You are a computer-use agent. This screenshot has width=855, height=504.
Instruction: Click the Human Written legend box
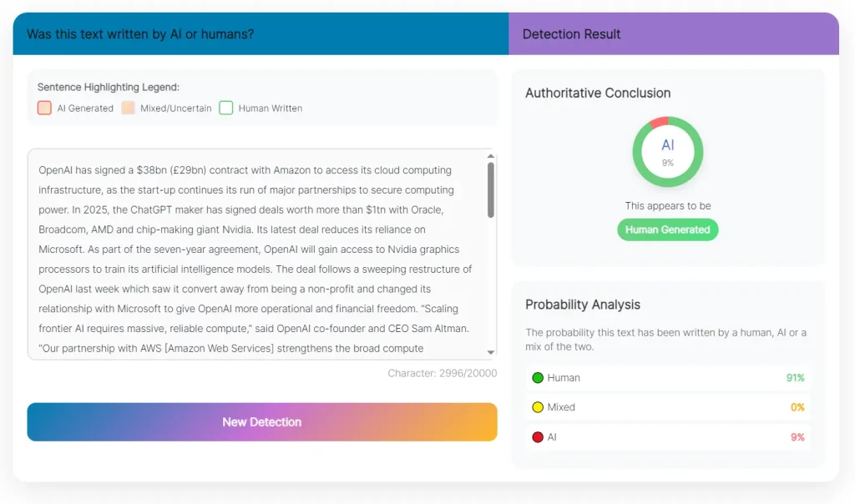click(225, 108)
